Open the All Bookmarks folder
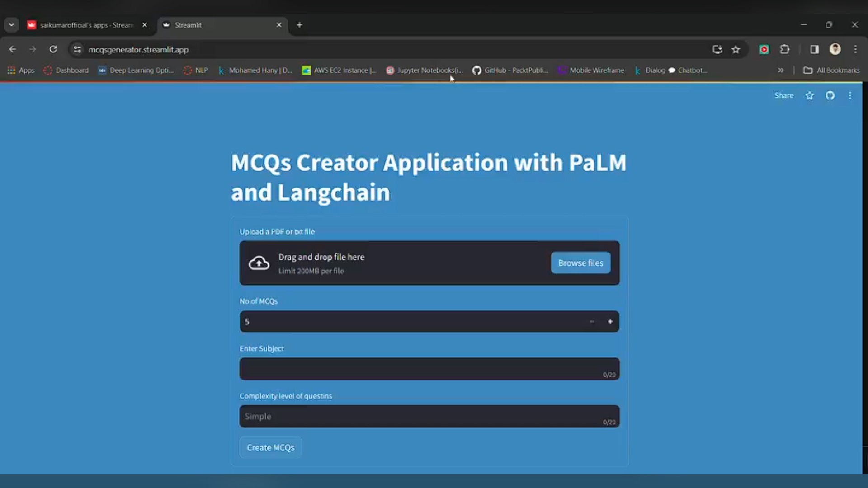The image size is (868, 488). click(831, 70)
